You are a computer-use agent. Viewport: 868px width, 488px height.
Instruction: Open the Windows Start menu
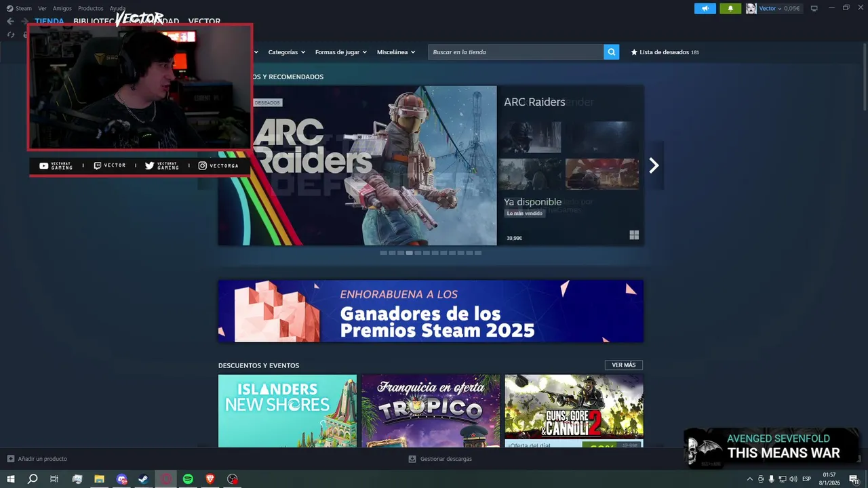(x=11, y=479)
